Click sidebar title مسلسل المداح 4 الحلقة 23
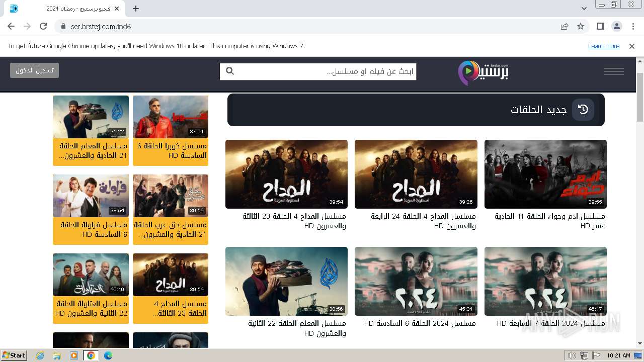The height and width of the screenshot is (362, 644). [179, 309]
